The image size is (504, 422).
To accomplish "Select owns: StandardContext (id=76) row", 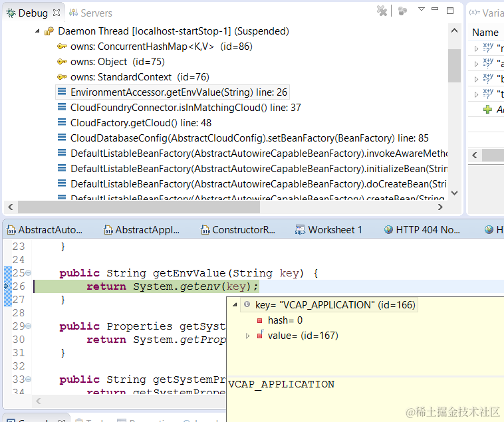I will tap(140, 77).
